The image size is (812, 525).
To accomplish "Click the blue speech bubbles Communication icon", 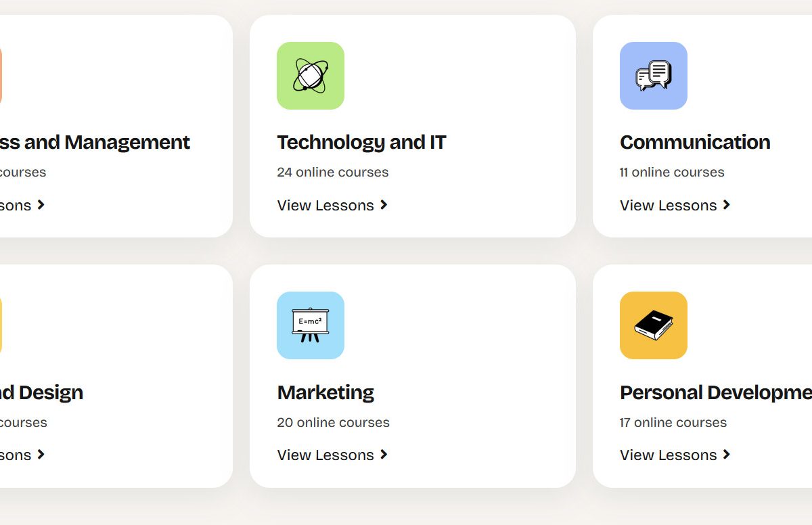I will pyautogui.click(x=654, y=76).
